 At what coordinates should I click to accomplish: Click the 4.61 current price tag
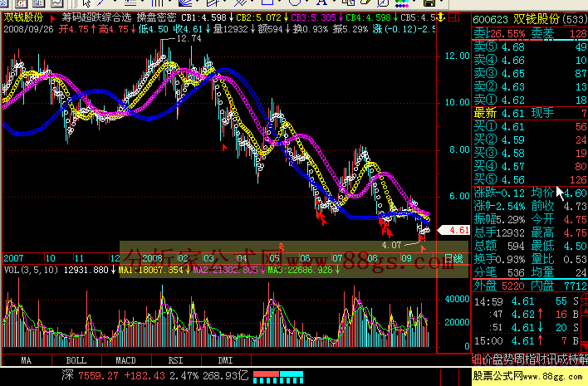coord(454,230)
